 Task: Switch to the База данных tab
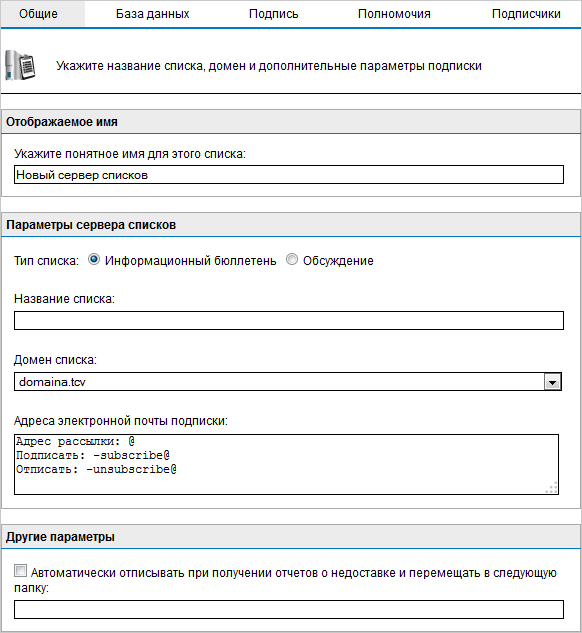click(x=153, y=14)
